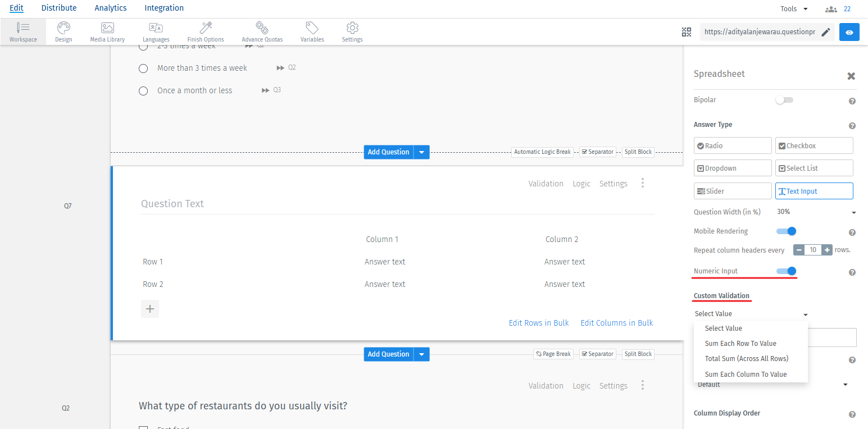Screen dimensions: 868x429
Task: Increase repeat column headers rows count
Action: pyautogui.click(x=827, y=249)
